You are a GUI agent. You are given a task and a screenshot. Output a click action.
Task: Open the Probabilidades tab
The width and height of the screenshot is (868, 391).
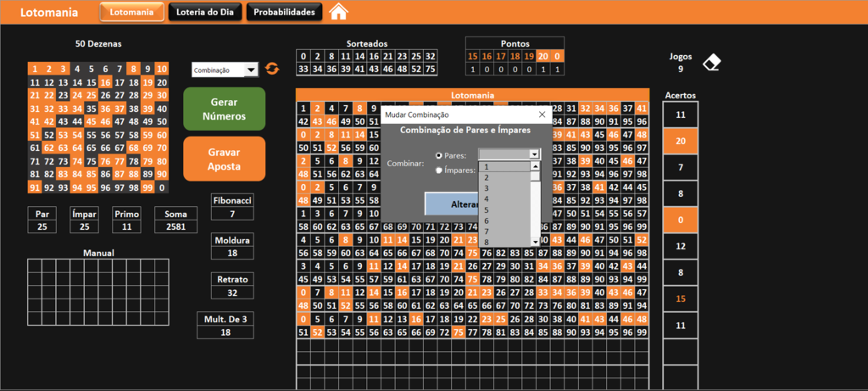coord(284,12)
